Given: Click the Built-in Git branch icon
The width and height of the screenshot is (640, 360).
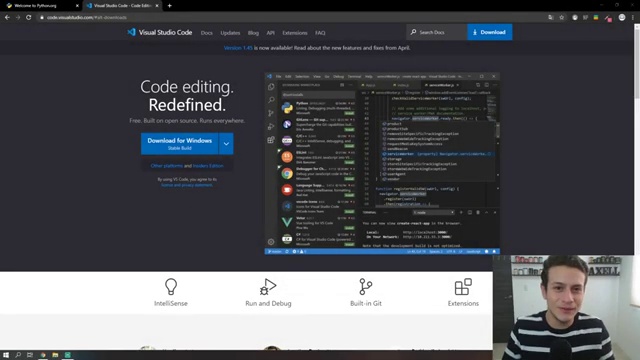Looking at the screenshot, I should tap(365, 287).
